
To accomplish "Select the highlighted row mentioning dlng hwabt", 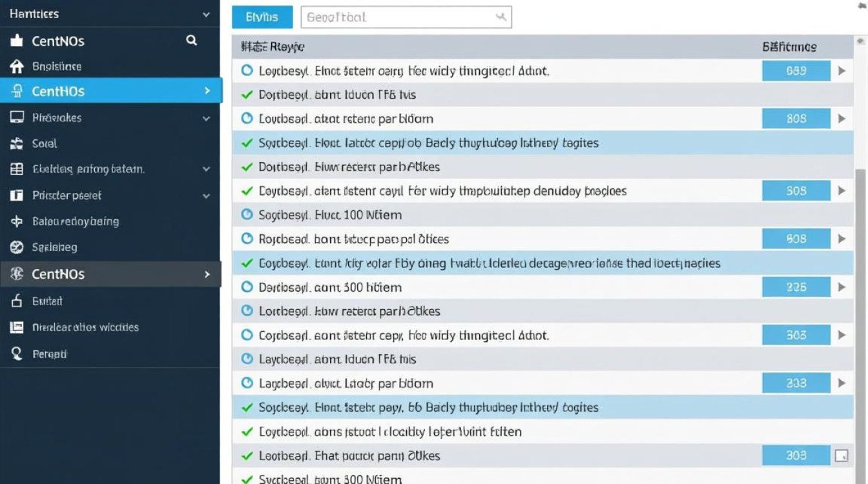I will (542, 263).
